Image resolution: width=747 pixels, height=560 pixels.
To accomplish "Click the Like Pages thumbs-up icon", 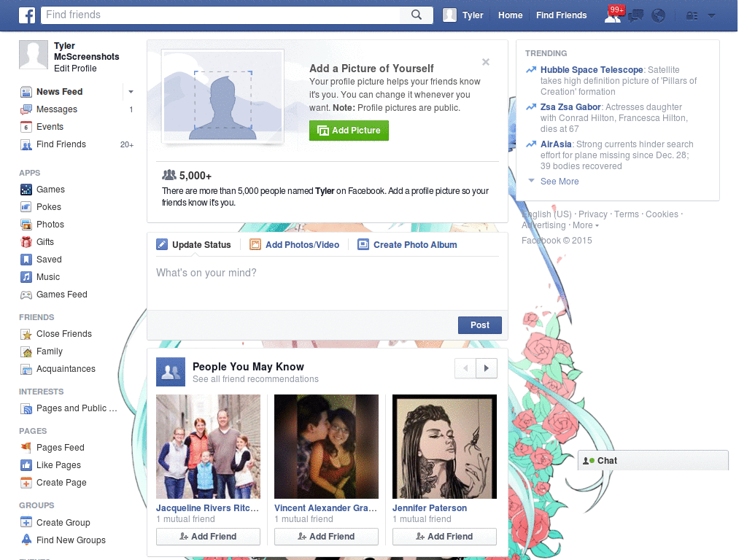I will tap(26, 465).
